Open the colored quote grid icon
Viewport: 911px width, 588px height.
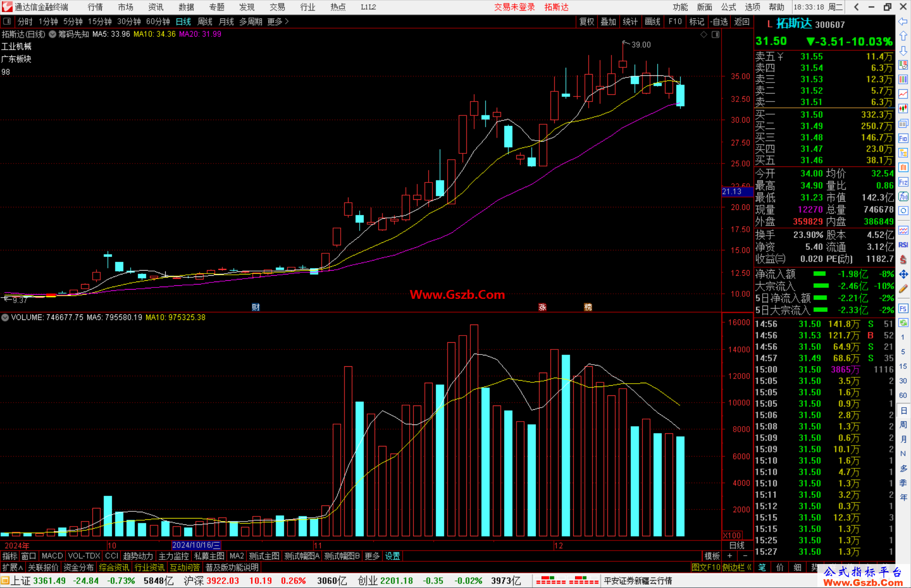(903, 80)
